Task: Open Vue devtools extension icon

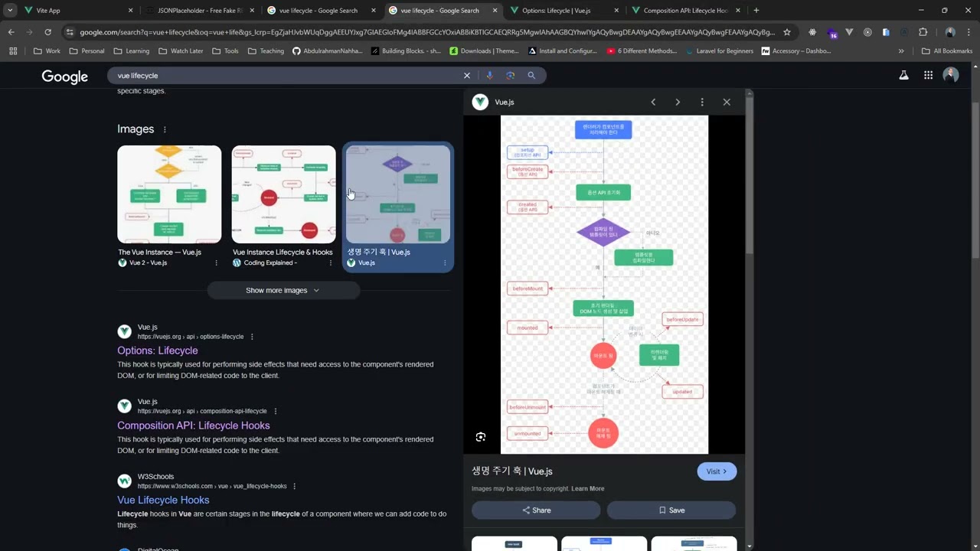Action: click(x=849, y=32)
